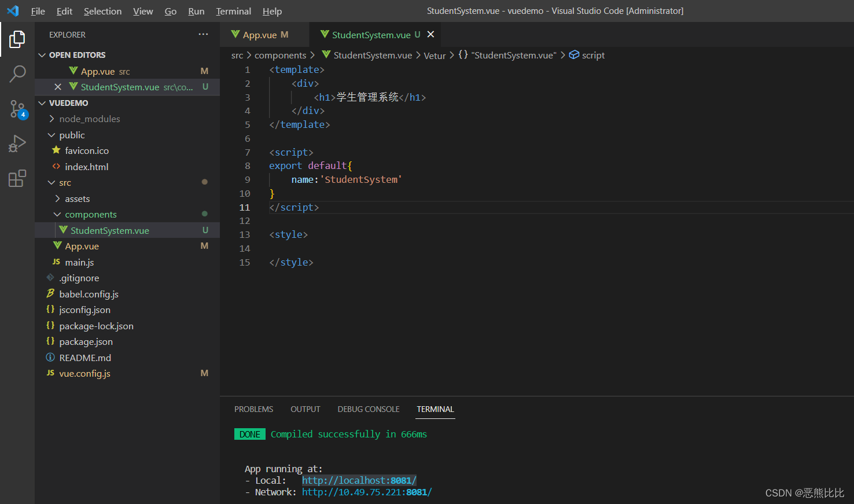Click line number 11 in the gutter
Viewport: 854px width, 504px height.
pyautogui.click(x=245, y=207)
